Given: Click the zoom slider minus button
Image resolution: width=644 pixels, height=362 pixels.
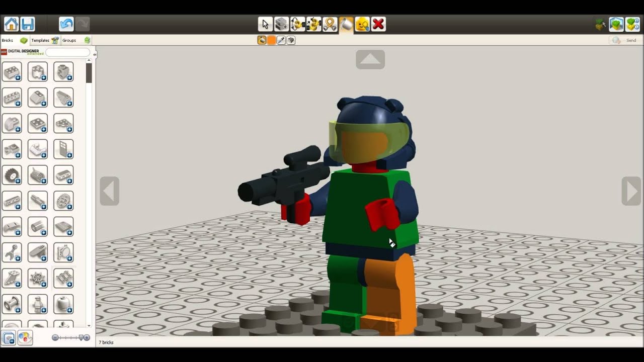Looking at the screenshot, I should coord(55,337).
